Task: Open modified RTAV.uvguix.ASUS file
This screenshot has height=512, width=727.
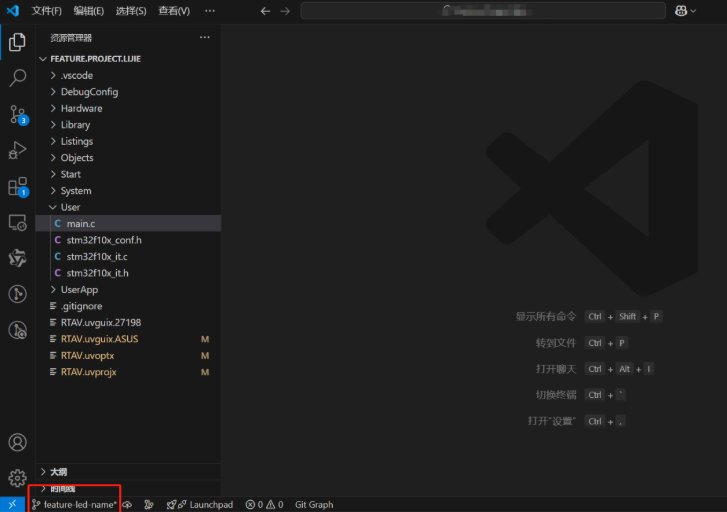Action: click(x=128, y=339)
